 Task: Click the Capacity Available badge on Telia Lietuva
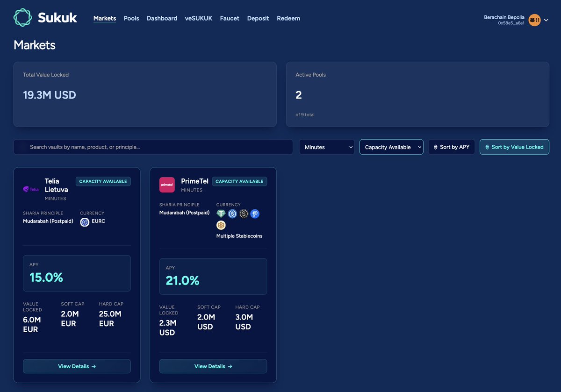tap(103, 181)
